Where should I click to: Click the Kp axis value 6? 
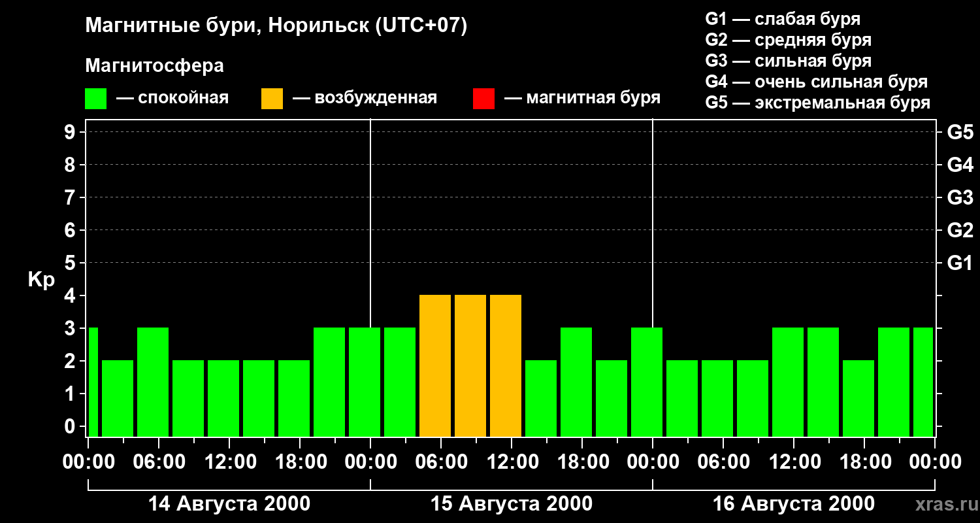pyautogui.click(x=71, y=230)
